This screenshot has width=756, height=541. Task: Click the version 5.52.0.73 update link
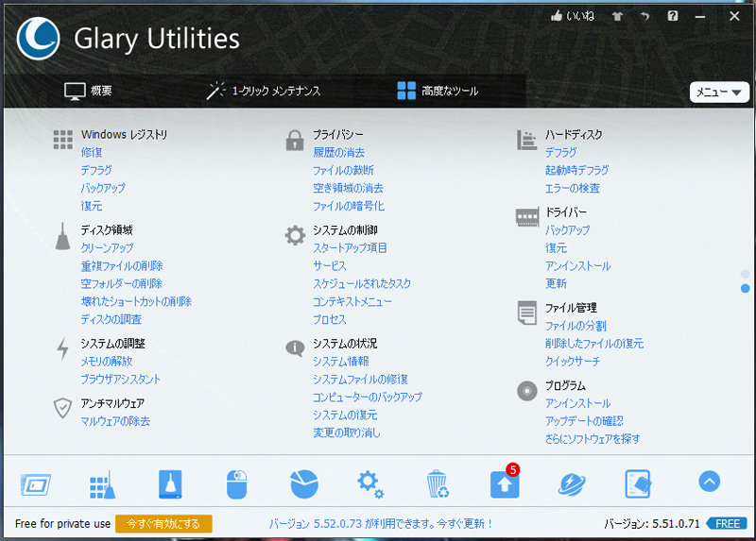tap(381, 524)
